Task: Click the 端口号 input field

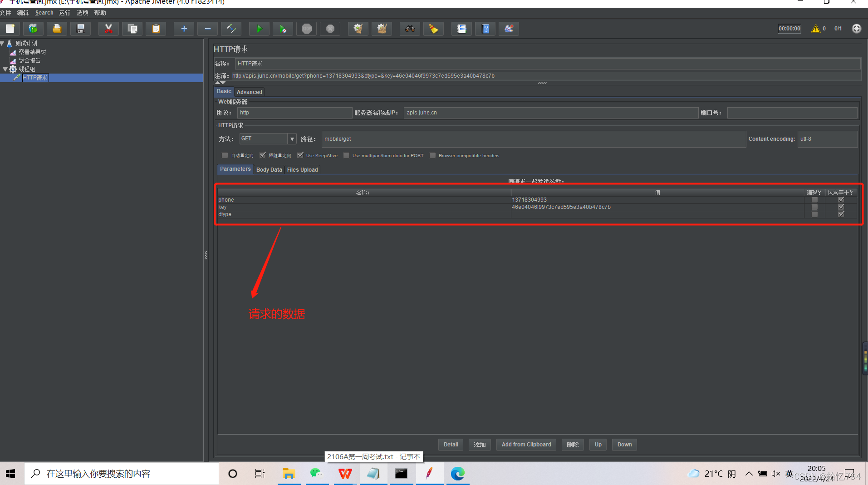Action: tap(792, 113)
